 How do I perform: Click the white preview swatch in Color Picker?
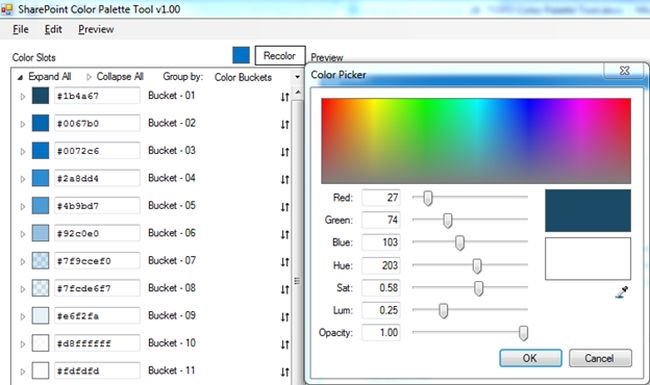[588, 259]
